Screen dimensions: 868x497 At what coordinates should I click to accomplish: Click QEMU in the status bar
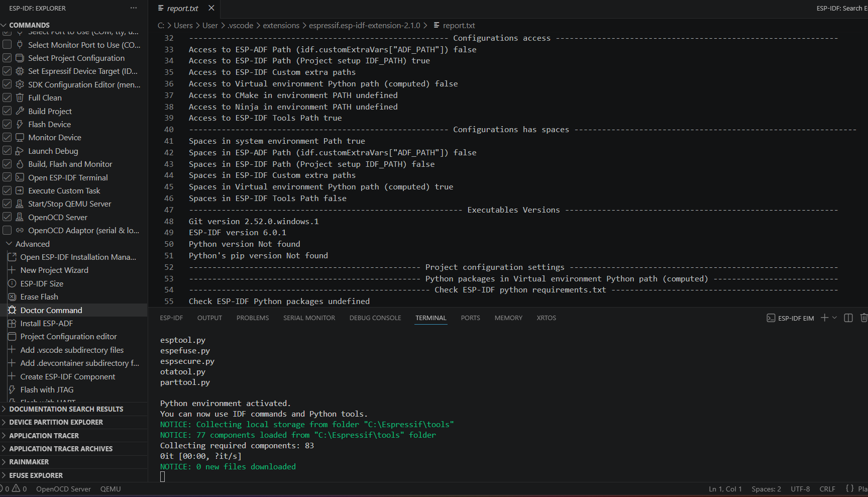click(x=111, y=489)
